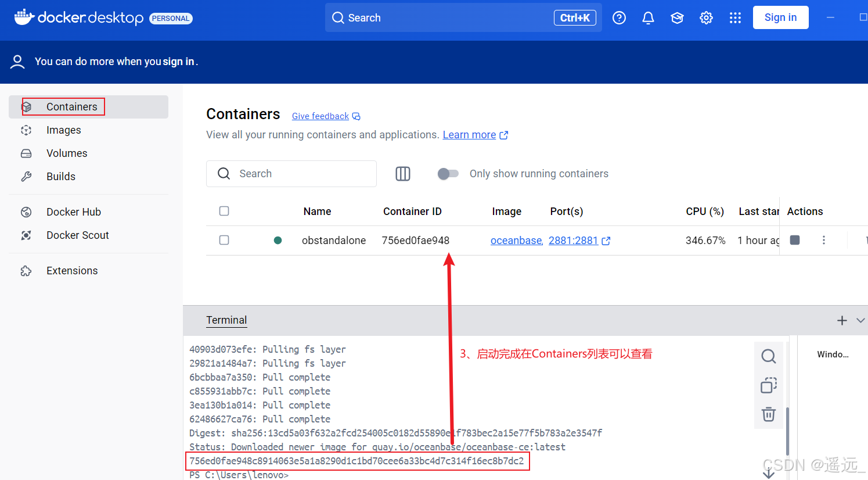Click the Volumes sidebar icon
The width and height of the screenshot is (868, 480).
(x=26, y=153)
